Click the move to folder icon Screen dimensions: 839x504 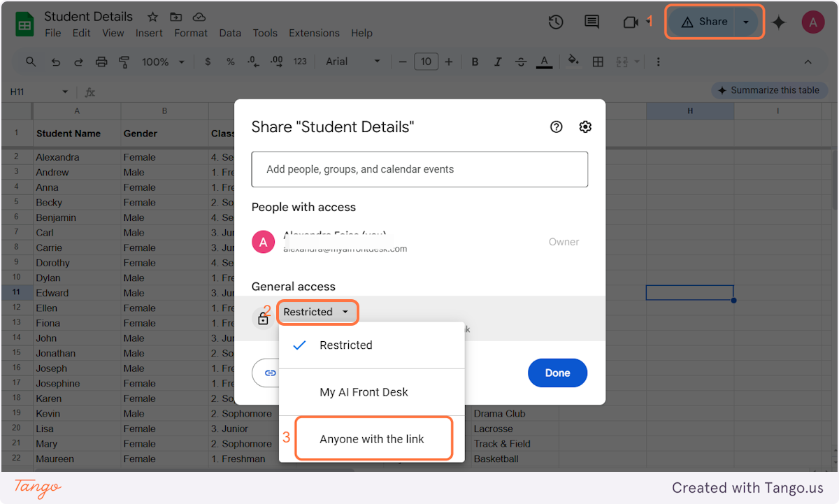[x=175, y=16]
